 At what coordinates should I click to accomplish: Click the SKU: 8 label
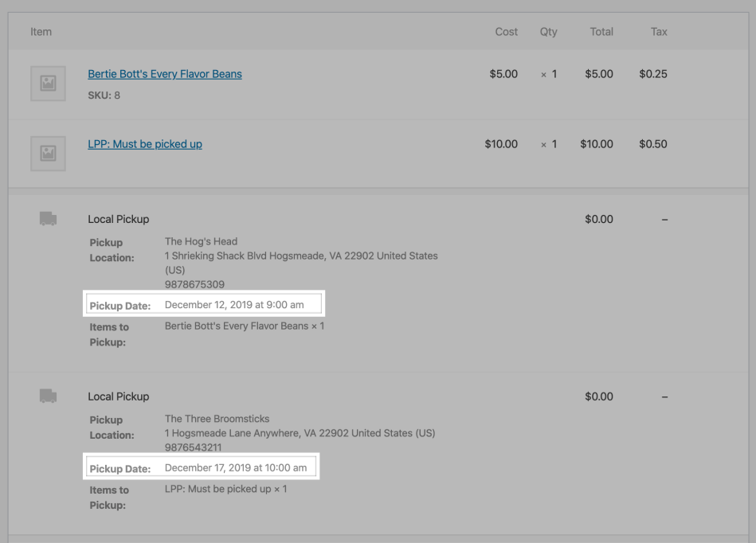(104, 96)
